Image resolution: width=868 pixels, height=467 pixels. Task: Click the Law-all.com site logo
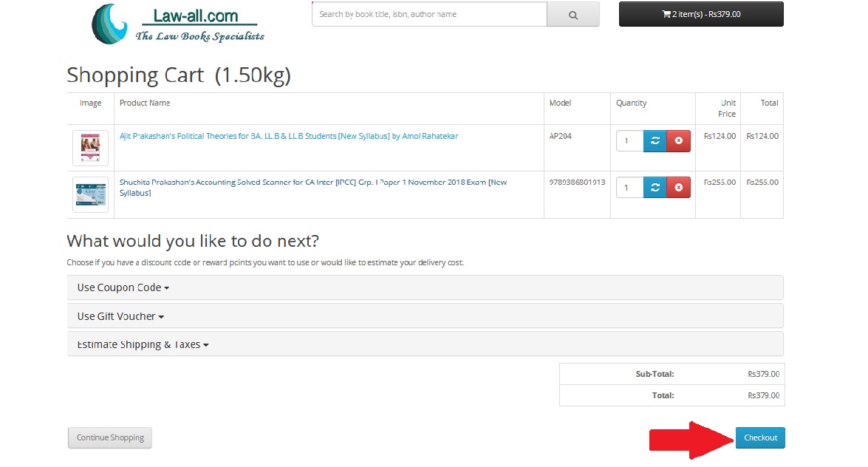178,24
